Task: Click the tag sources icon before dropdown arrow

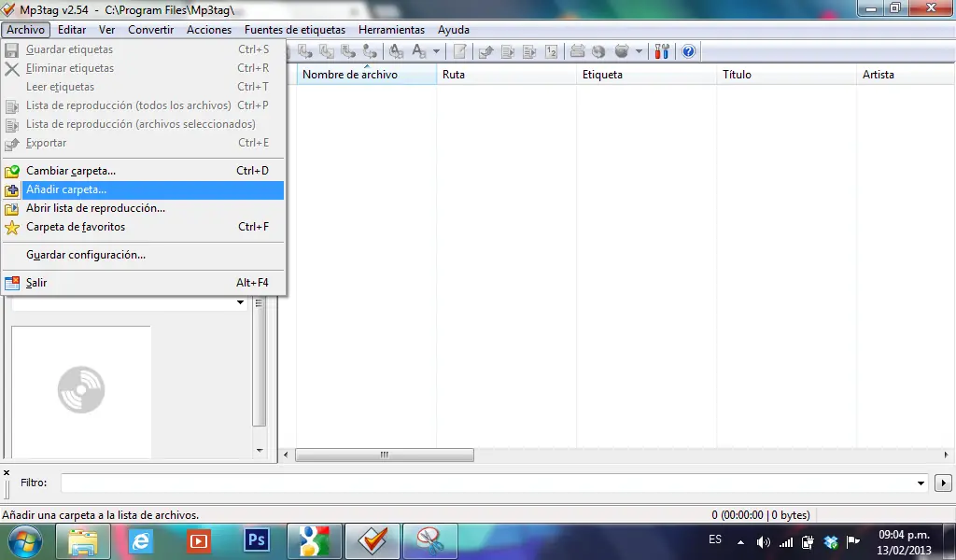Action: [x=621, y=51]
